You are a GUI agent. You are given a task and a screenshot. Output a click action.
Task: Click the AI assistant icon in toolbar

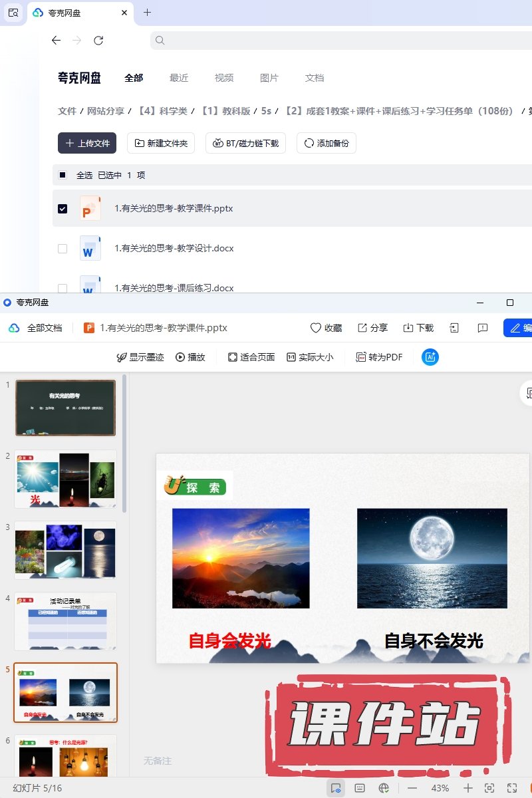[x=430, y=357]
